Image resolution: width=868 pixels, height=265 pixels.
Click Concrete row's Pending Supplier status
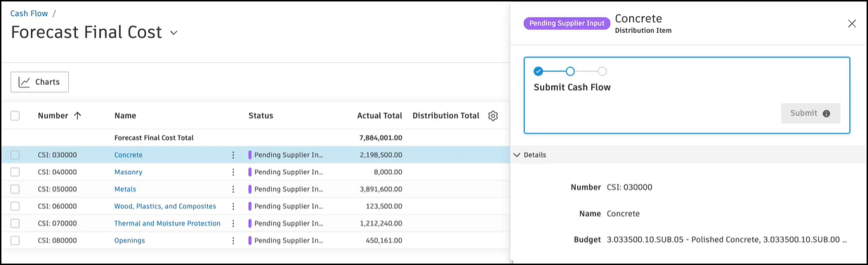286,155
